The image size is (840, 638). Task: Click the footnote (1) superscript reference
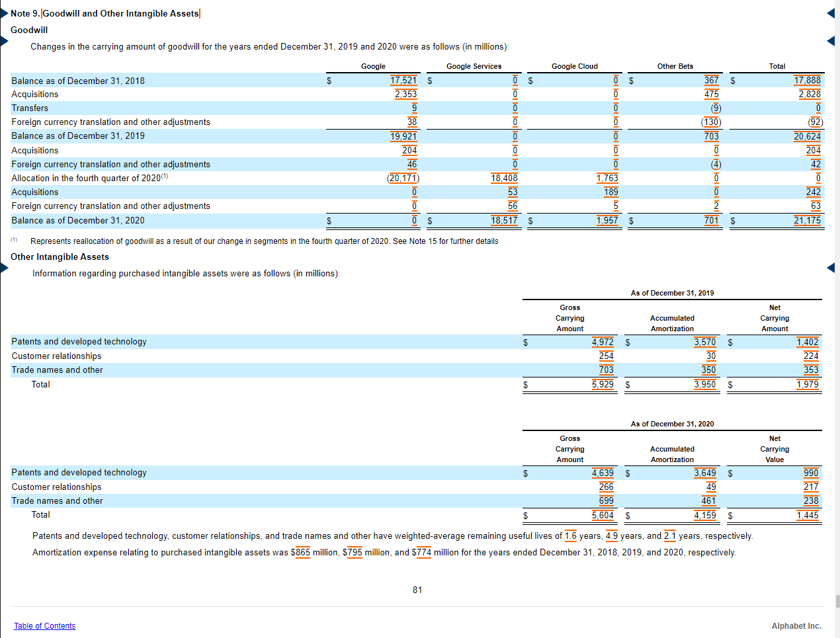[x=165, y=175]
